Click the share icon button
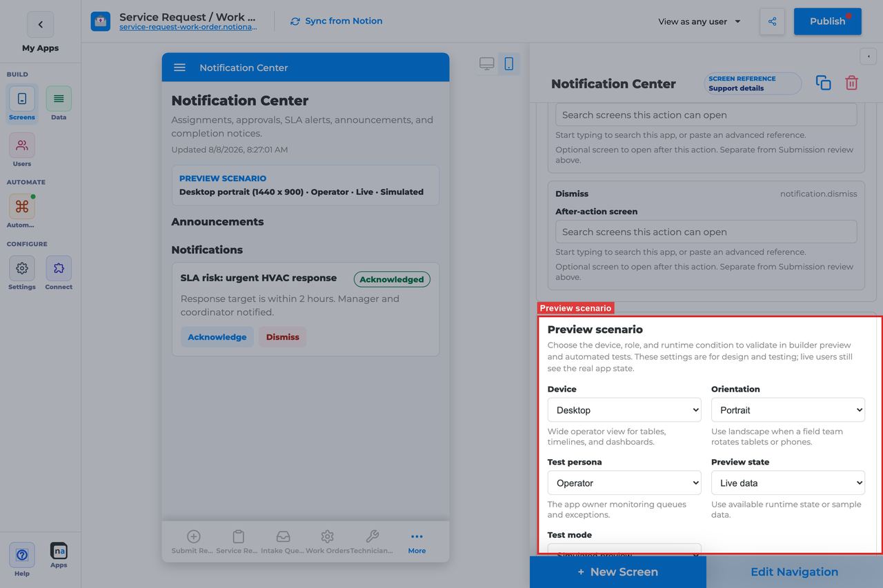The height and width of the screenshot is (588, 883). pyautogui.click(x=772, y=21)
